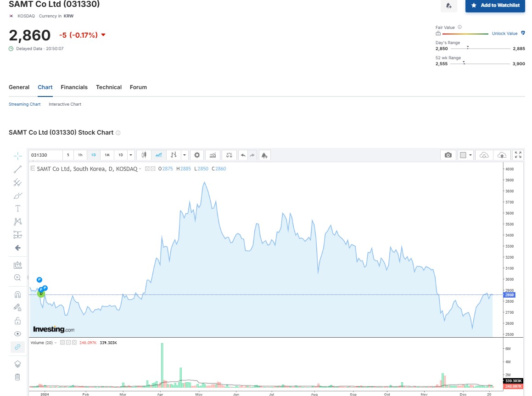Click the highlighted link icon in sidebar
532x396 pixels.
click(17, 347)
